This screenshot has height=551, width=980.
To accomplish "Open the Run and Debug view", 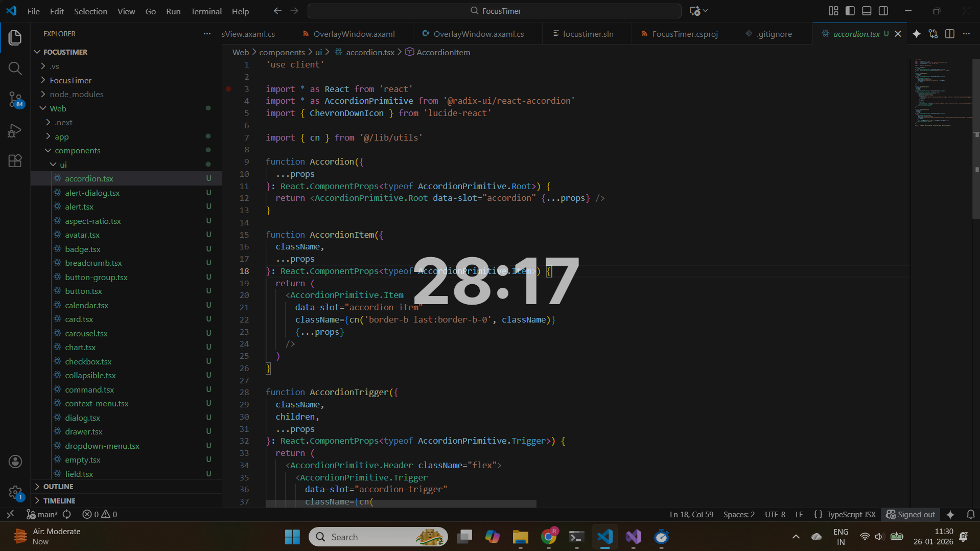I will (15, 130).
